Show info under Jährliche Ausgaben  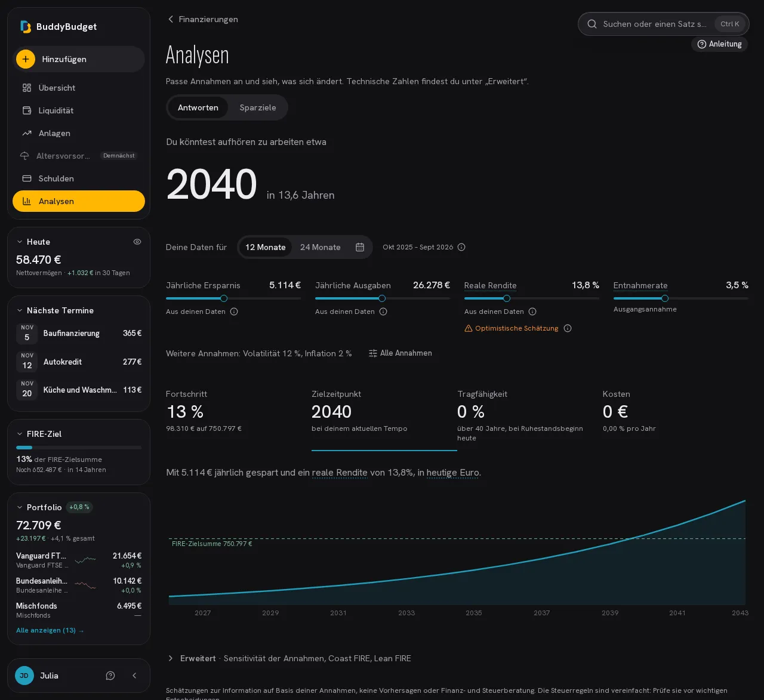click(383, 312)
